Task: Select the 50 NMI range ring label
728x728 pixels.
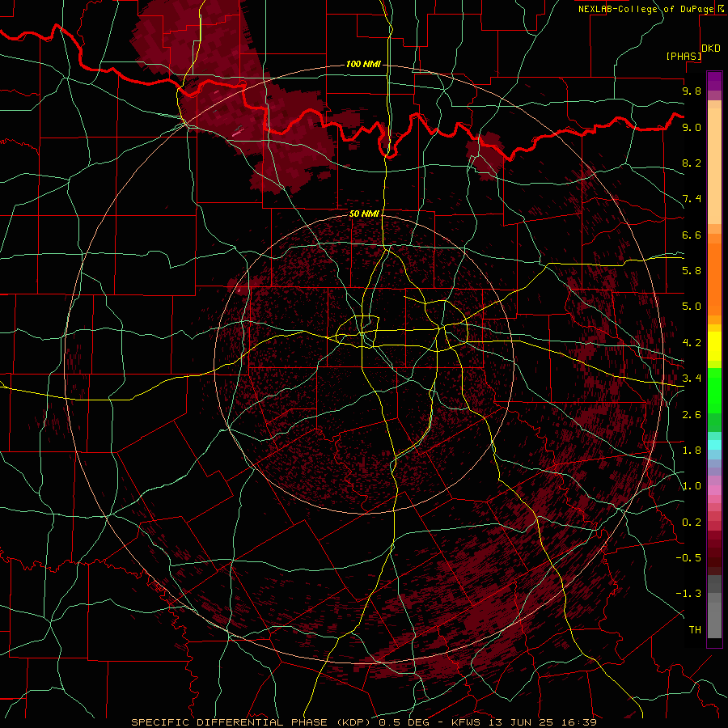Action: 364,214
